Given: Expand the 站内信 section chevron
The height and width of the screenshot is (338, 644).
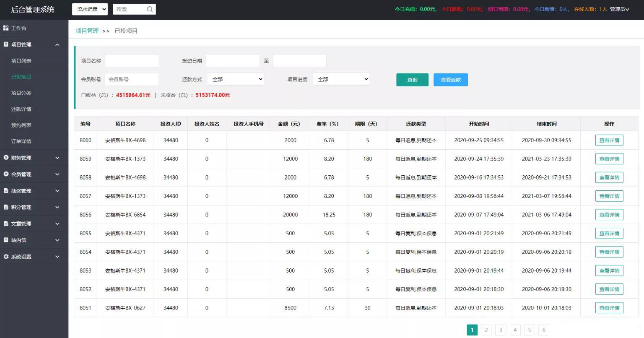Looking at the screenshot, I should tap(57, 240).
